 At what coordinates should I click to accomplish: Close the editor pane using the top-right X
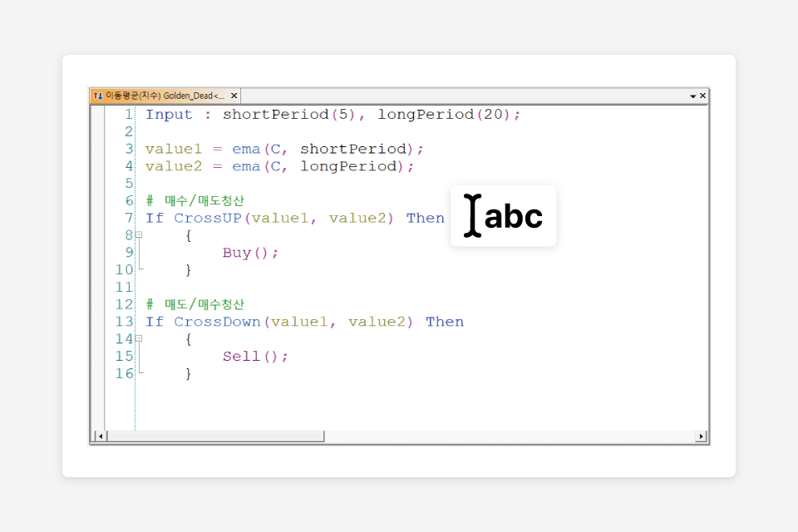pos(703,96)
